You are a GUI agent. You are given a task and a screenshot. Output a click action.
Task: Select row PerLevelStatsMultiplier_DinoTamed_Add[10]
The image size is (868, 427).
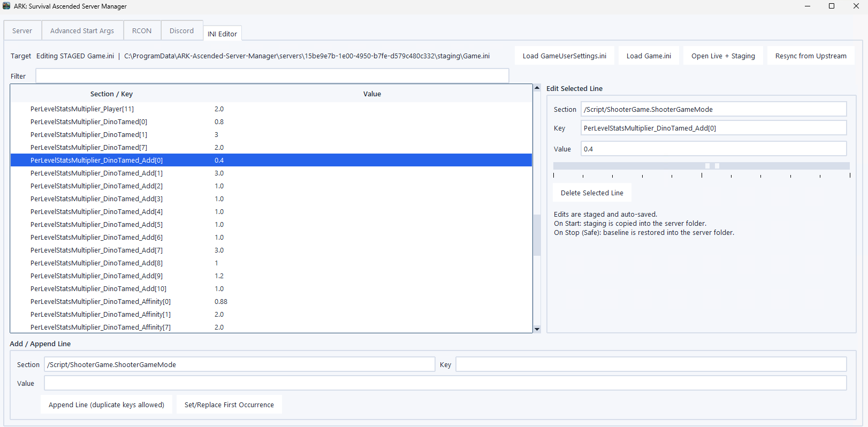[x=271, y=288]
